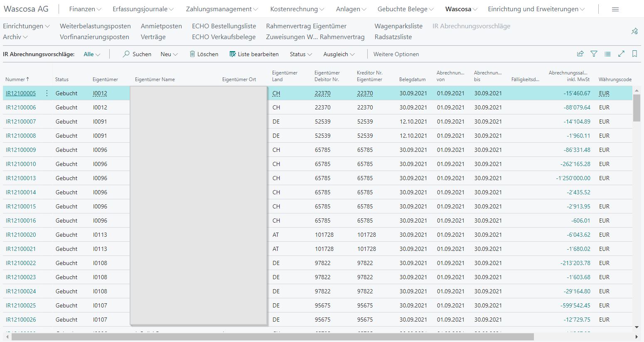Click the Wascosa AG company name

coord(26,9)
